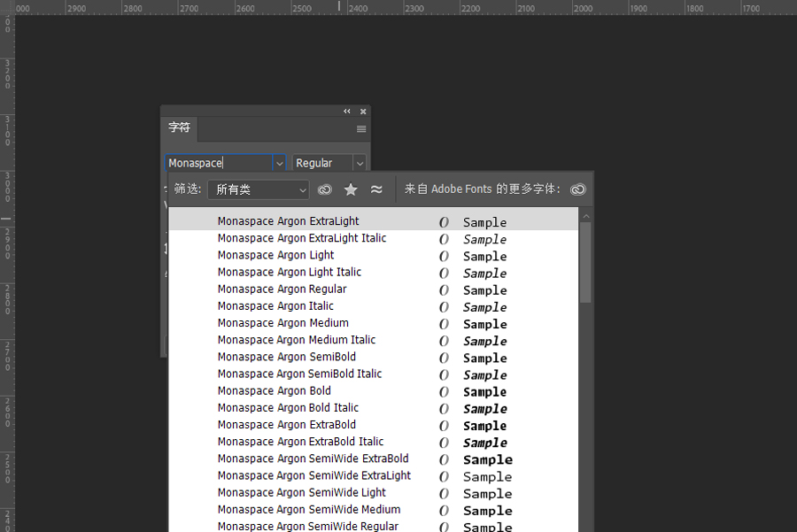This screenshot has width=797, height=532.
Task: Select Monaspace Argon Medium Italic font
Action: pos(374,340)
